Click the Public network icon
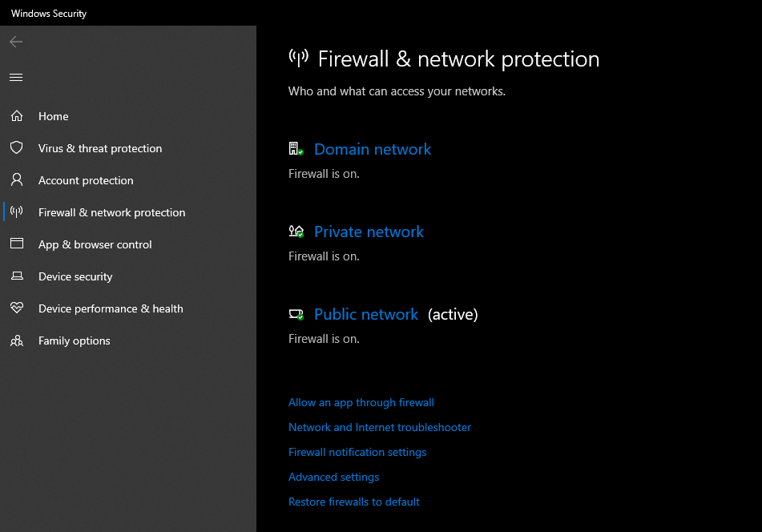This screenshot has height=532, width=762. (x=296, y=314)
